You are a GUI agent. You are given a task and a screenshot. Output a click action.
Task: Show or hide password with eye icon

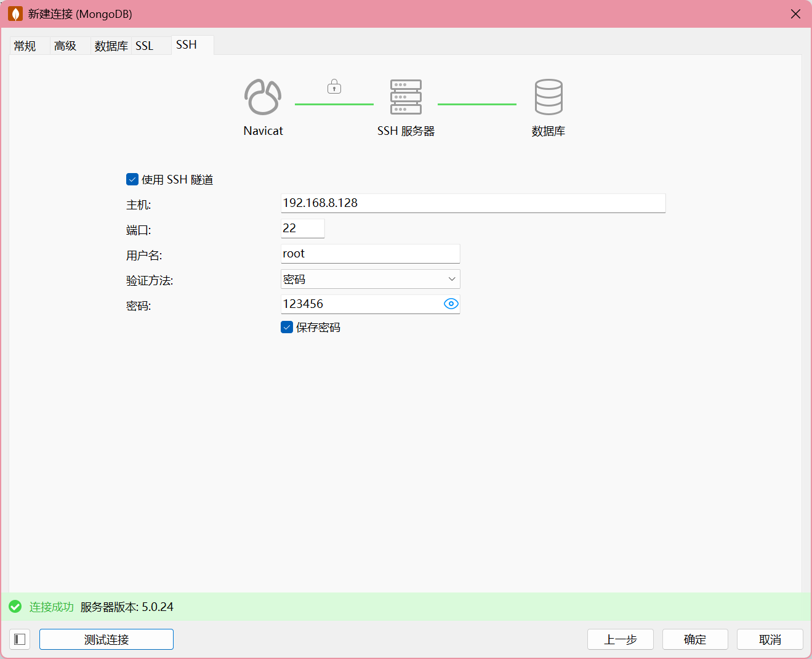click(451, 304)
